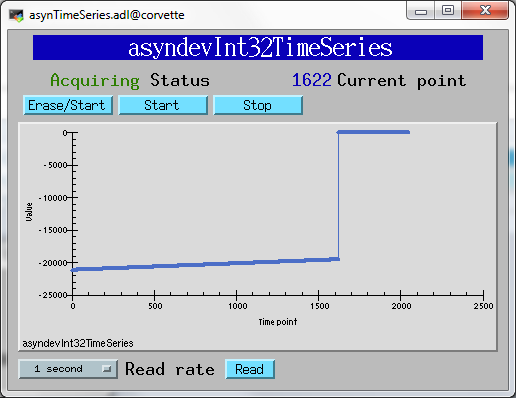Click the 1622 current point value

312,80
